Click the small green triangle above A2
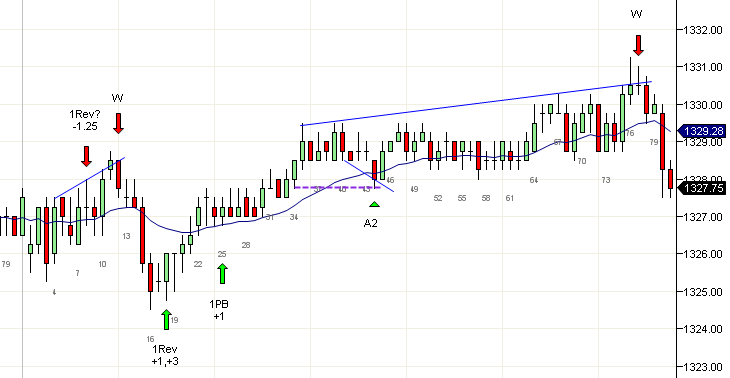This screenshot has width=730, height=378. pyautogui.click(x=374, y=204)
